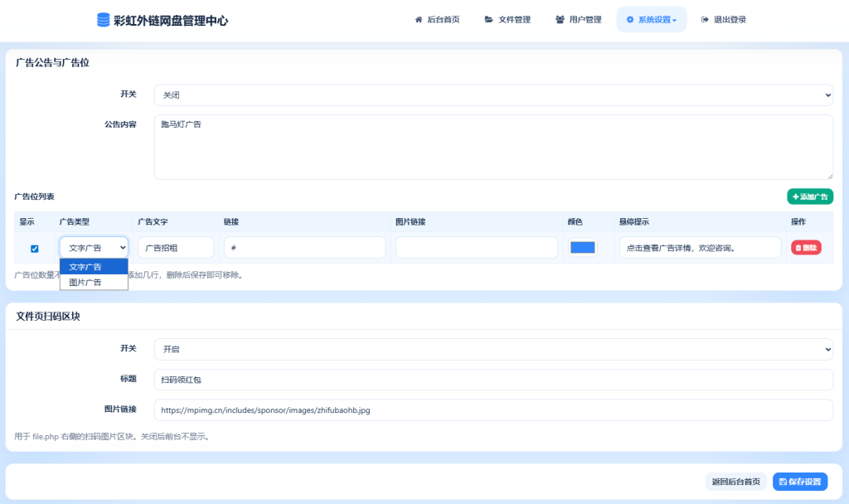
Task: Click the gear icon beside 系统设置
Action: click(x=630, y=20)
